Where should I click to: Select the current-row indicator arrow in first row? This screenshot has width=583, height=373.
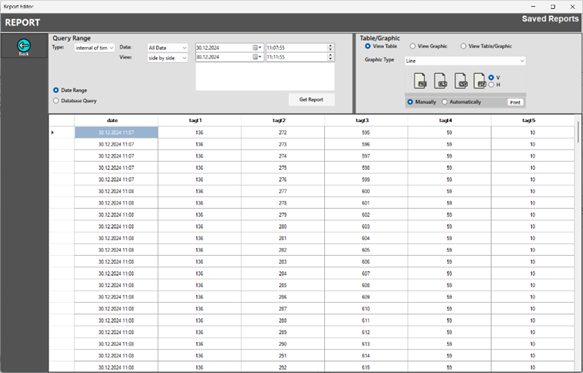[52, 132]
